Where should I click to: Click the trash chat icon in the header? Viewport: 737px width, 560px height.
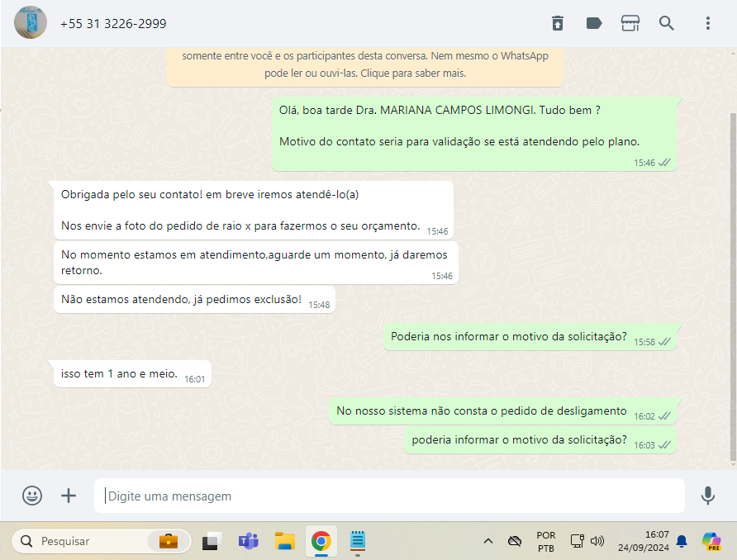tap(558, 23)
